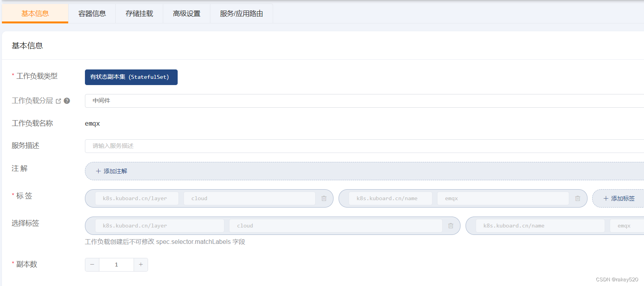Click plus icon in 添加注解 row
The width and height of the screenshot is (644, 286).
(98, 171)
